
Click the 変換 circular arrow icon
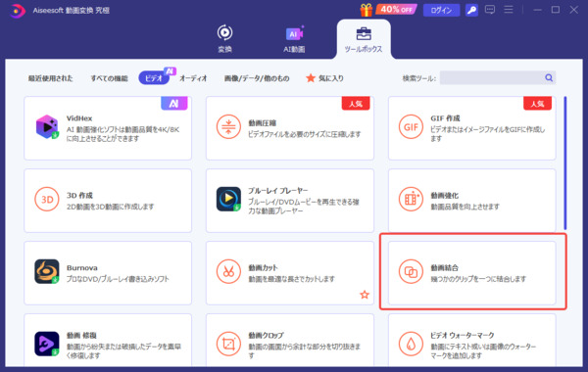coord(224,32)
